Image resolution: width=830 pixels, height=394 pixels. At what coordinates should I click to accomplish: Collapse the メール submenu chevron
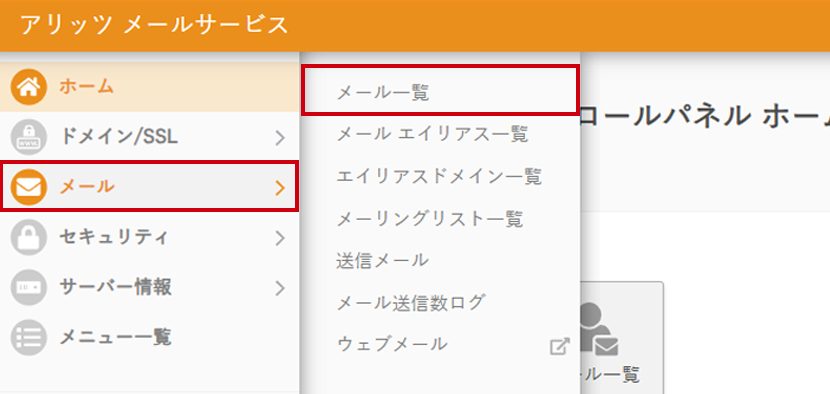(x=280, y=187)
